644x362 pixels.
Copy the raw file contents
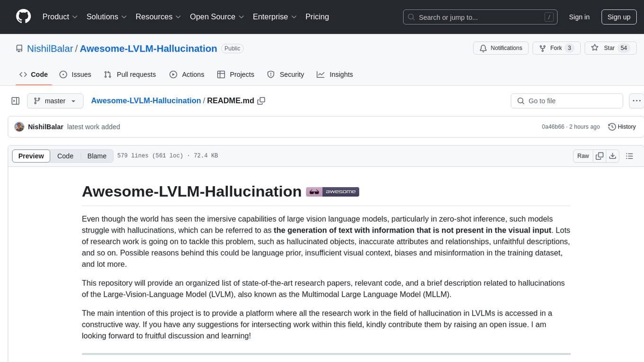[599, 156]
